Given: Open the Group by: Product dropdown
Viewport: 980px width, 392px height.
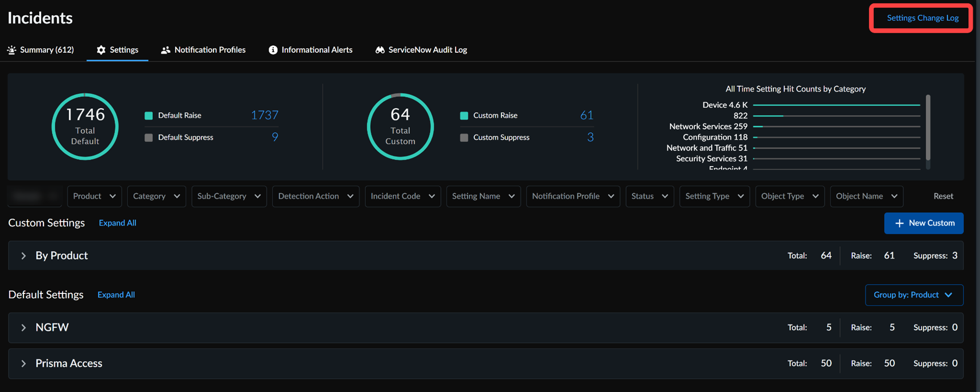Looking at the screenshot, I should tap(914, 295).
